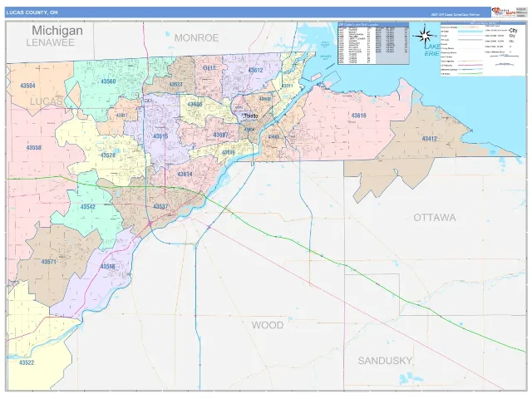Viewport: 532px width, 399px height.
Task: Click the 'Toledo' city label
Action: point(251,116)
